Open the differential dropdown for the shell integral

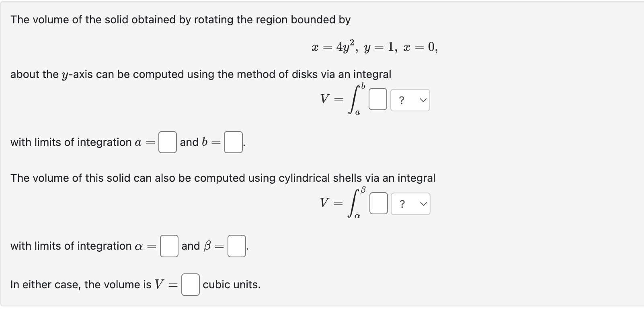[410, 203]
